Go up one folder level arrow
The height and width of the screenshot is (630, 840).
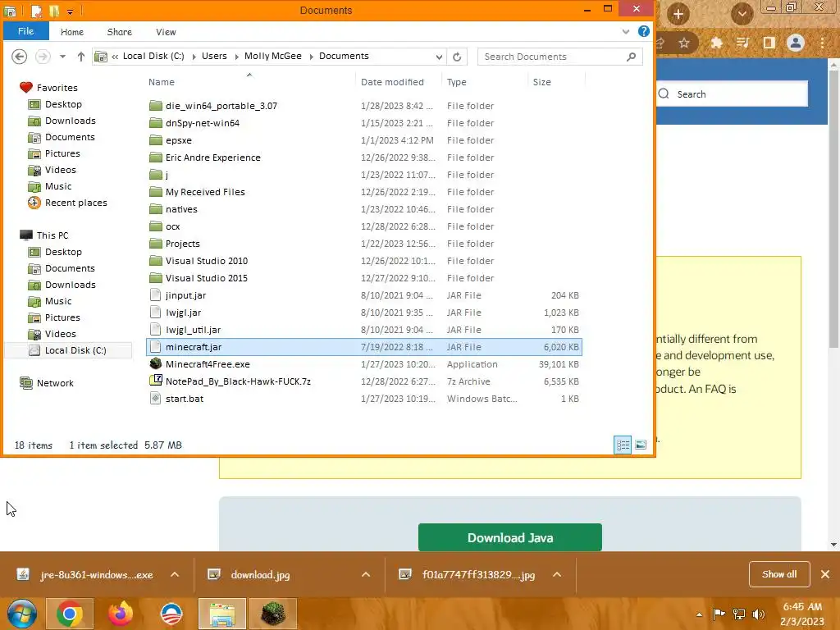(81, 57)
